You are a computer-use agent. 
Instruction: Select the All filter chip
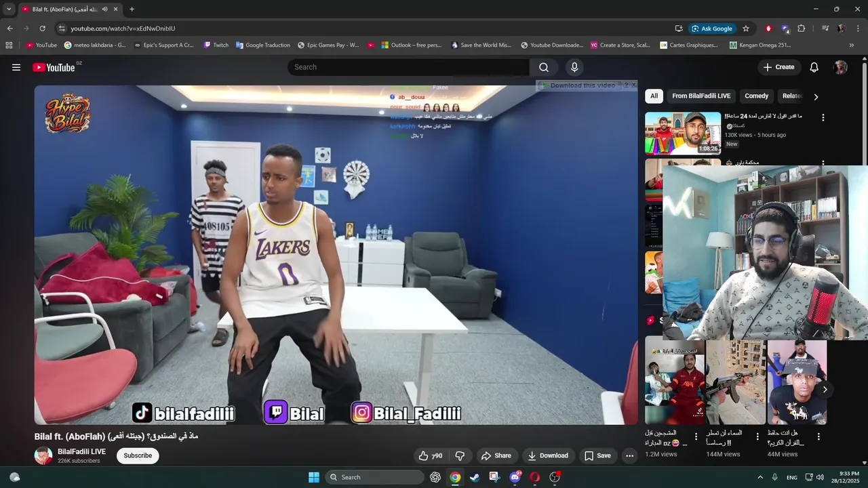pyautogui.click(x=654, y=96)
